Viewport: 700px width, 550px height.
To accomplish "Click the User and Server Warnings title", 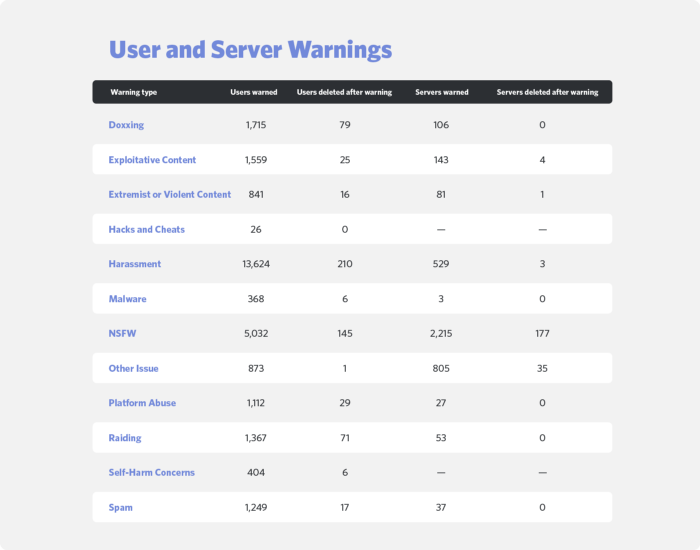I will click(250, 50).
